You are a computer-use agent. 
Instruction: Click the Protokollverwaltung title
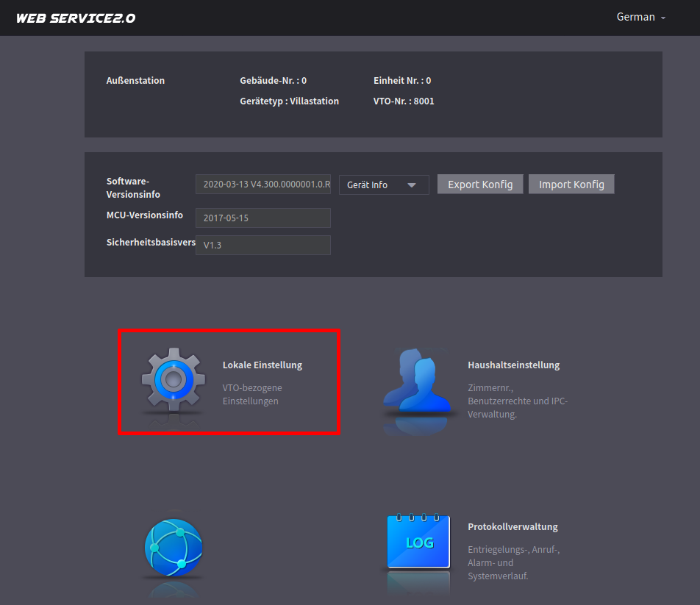click(512, 527)
